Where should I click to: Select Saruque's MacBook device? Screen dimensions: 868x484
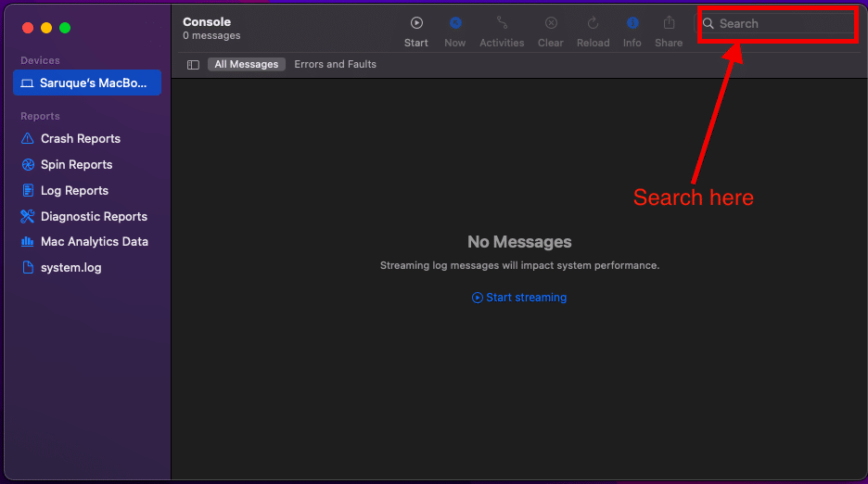click(87, 83)
